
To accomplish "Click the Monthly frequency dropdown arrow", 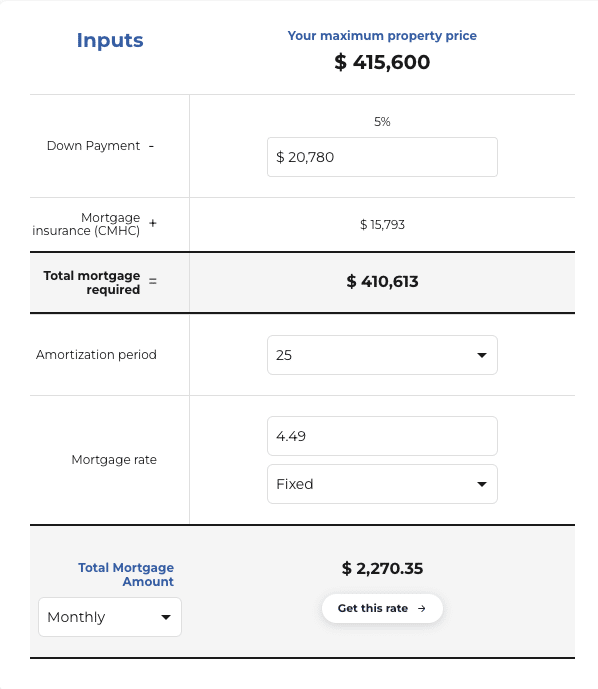I will [166, 617].
